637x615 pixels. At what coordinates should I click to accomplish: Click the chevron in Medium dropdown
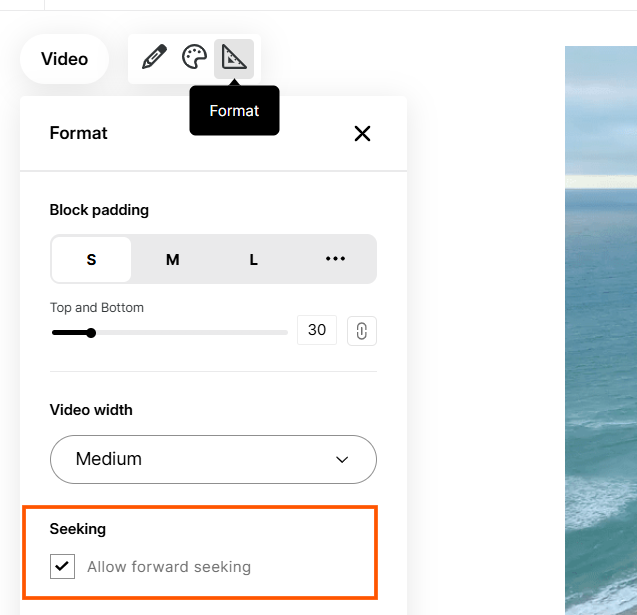(342, 460)
